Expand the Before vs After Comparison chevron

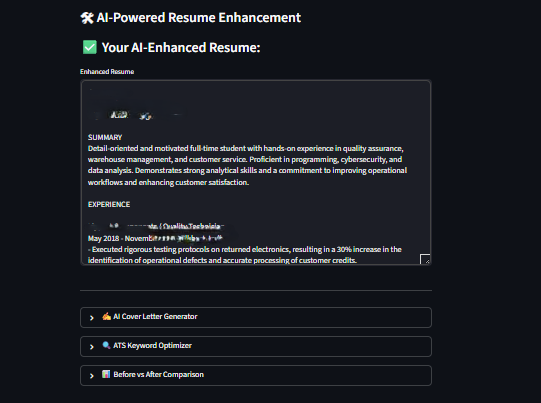[x=91, y=376]
